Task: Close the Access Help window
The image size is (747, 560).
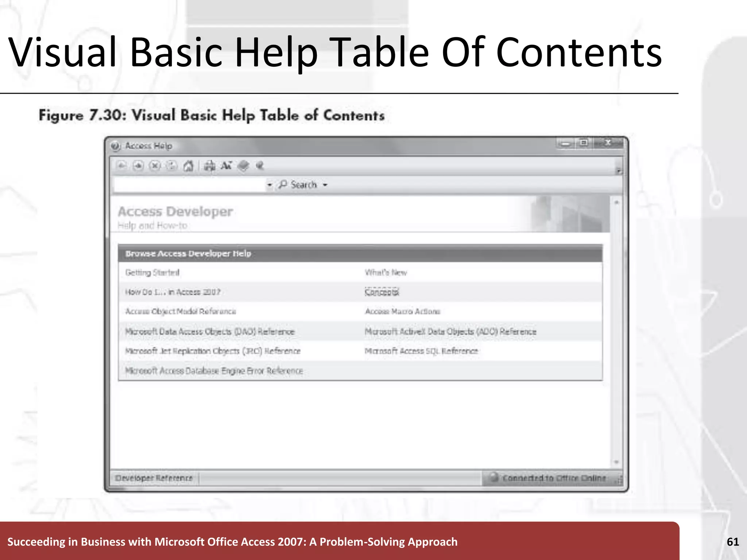Action: click(608, 143)
